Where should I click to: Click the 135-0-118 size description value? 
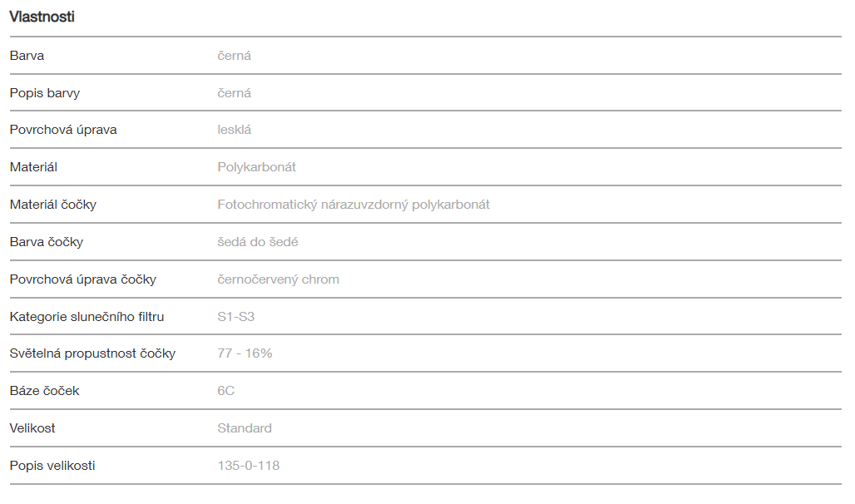coord(249,466)
